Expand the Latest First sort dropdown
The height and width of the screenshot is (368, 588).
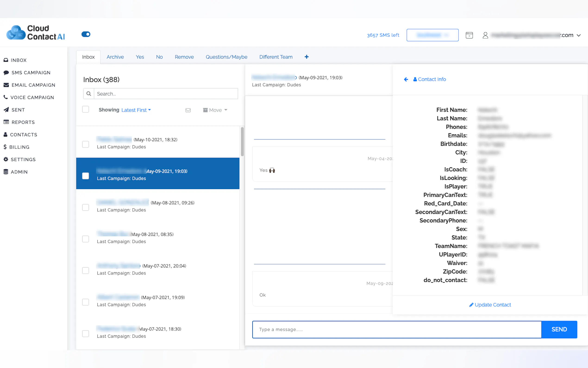[136, 110]
